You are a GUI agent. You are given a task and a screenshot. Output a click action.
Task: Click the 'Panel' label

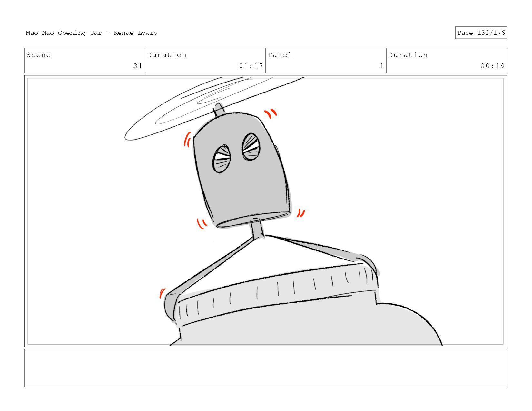pos(280,55)
